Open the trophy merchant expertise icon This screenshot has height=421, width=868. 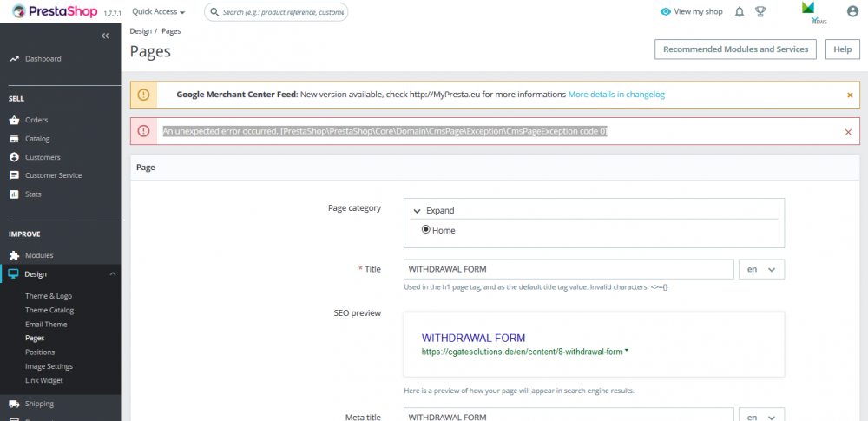[x=760, y=11]
